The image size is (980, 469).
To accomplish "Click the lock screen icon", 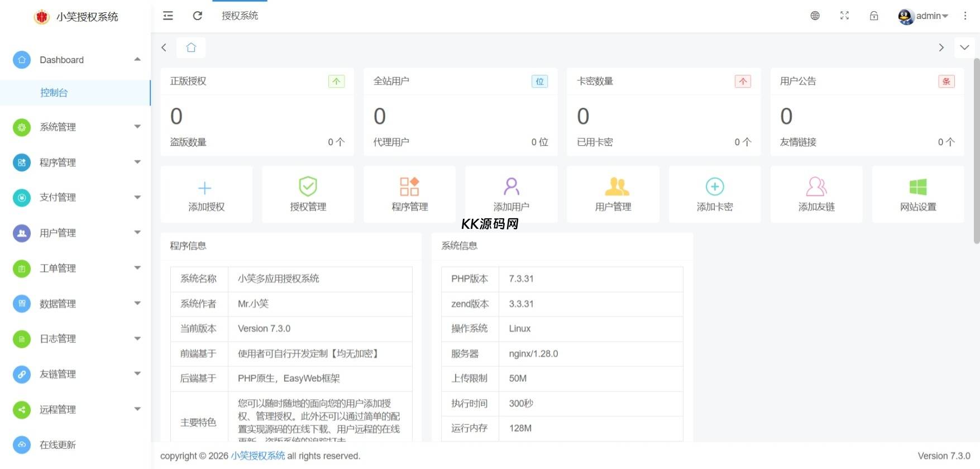I will tap(874, 16).
